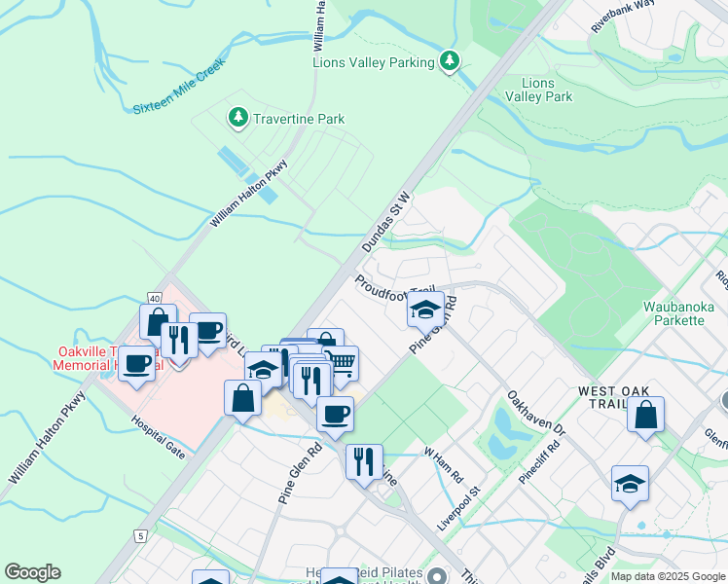
Task: Click the Reid Pilates place marker pin
Action: 436,575
